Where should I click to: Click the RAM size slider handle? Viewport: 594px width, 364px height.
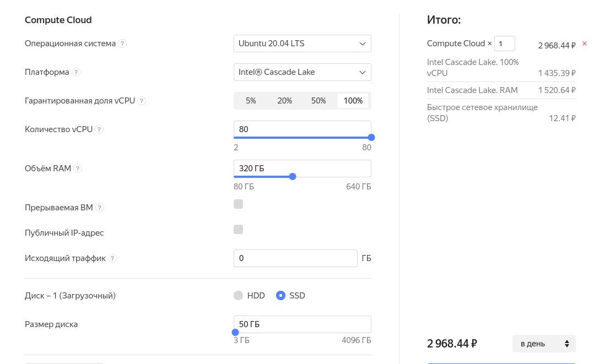pyautogui.click(x=293, y=177)
